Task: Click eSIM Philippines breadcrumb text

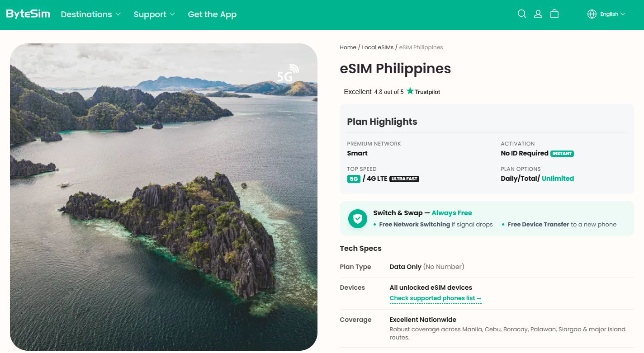Action: point(421,47)
